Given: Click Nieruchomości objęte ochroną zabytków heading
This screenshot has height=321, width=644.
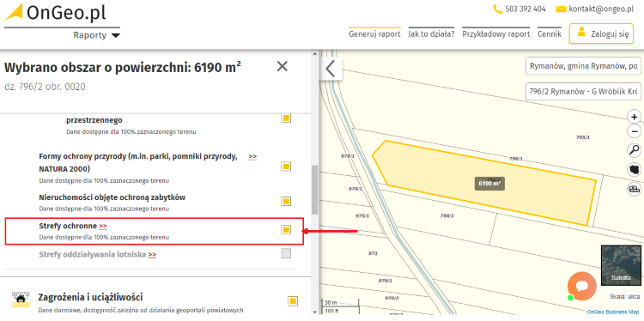Looking at the screenshot, I should coord(112,197).
